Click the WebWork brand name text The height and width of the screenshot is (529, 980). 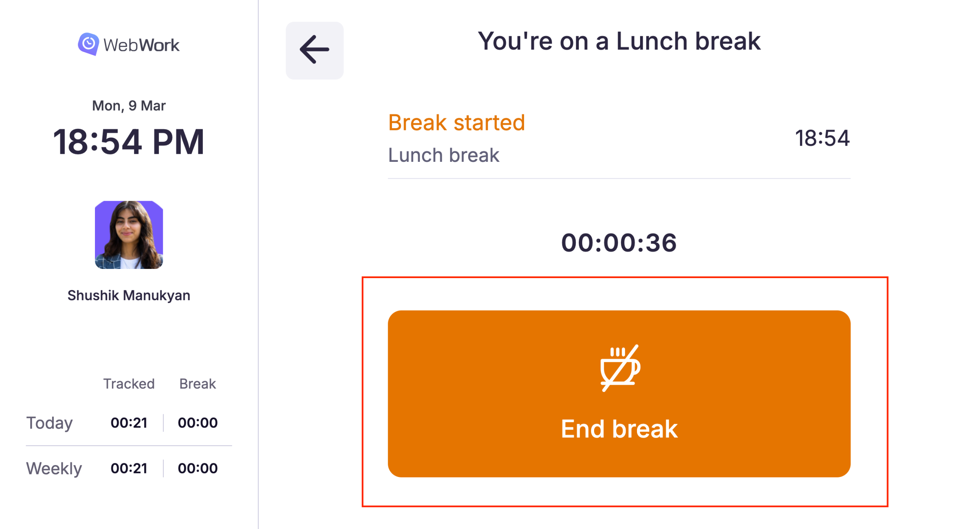(x=141, y=45)
